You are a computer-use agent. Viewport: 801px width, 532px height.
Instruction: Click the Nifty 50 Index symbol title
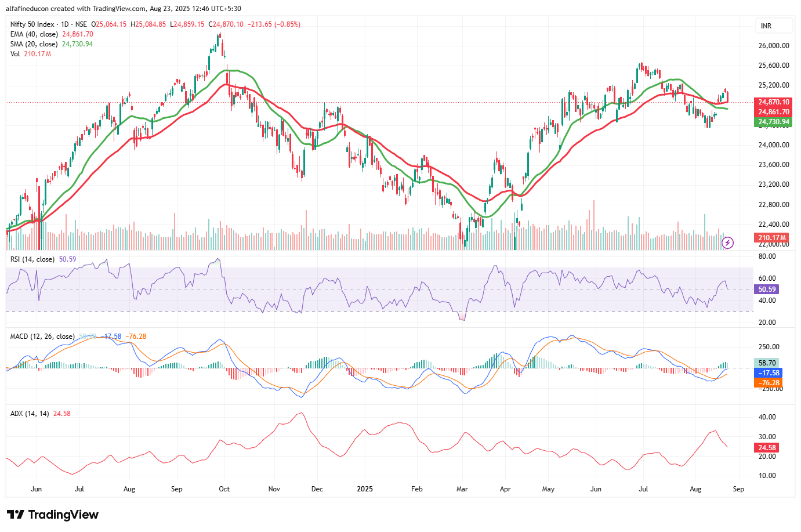point(32,24)
